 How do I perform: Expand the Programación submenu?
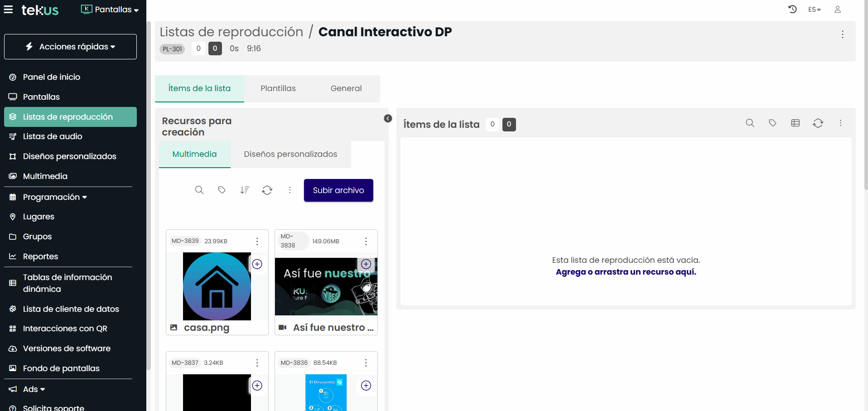click(x=54, y=197)
